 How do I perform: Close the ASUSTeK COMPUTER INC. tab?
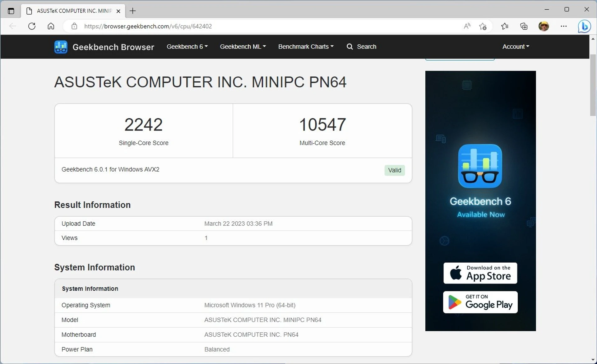coord(118,11)
